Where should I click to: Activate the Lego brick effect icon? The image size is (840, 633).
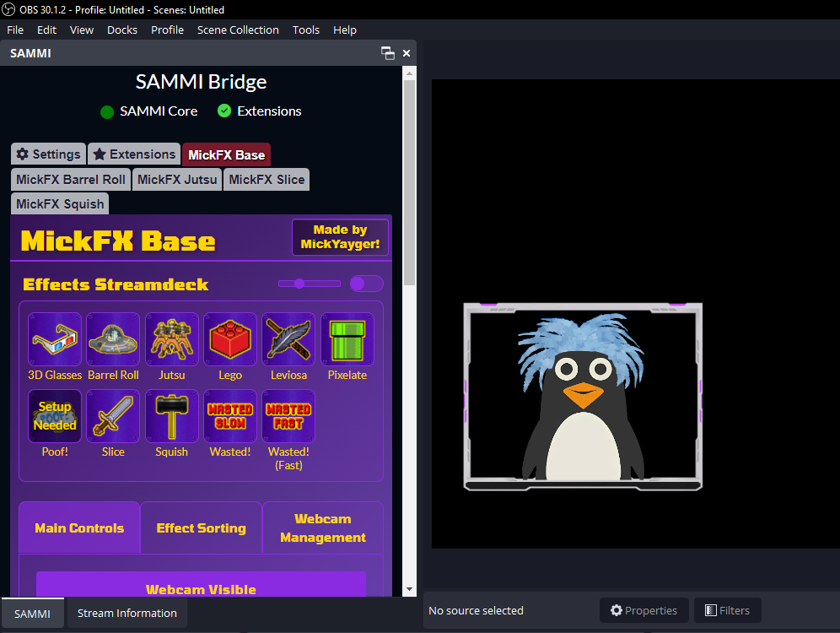point(230,339)
